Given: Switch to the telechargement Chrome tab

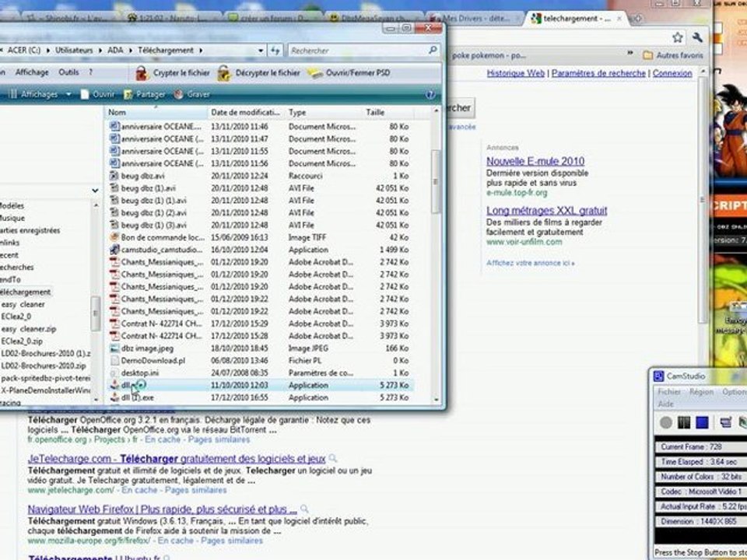Looking at the screenshot, I should pos(577,19).
